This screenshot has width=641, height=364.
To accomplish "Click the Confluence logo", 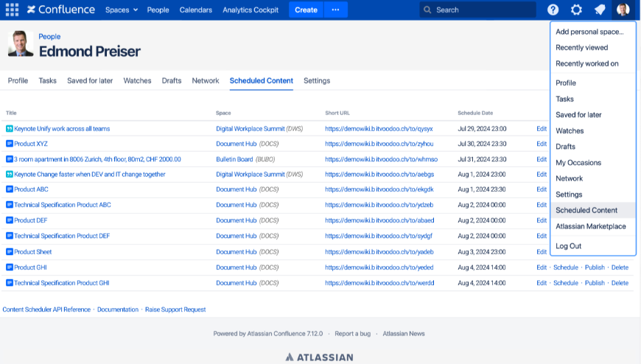I will [61, 10].
